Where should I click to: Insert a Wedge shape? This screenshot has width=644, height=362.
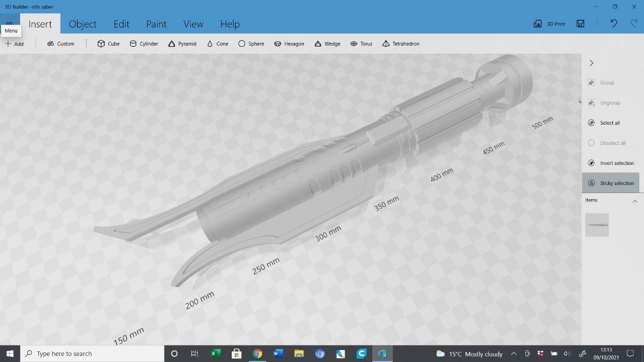pos(328,44)
